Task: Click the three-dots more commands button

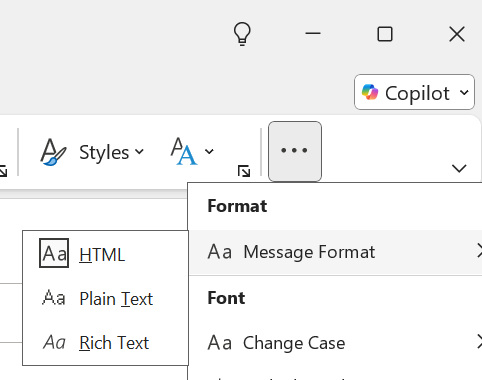Action: pyautogui.click(x=295, y=151)
